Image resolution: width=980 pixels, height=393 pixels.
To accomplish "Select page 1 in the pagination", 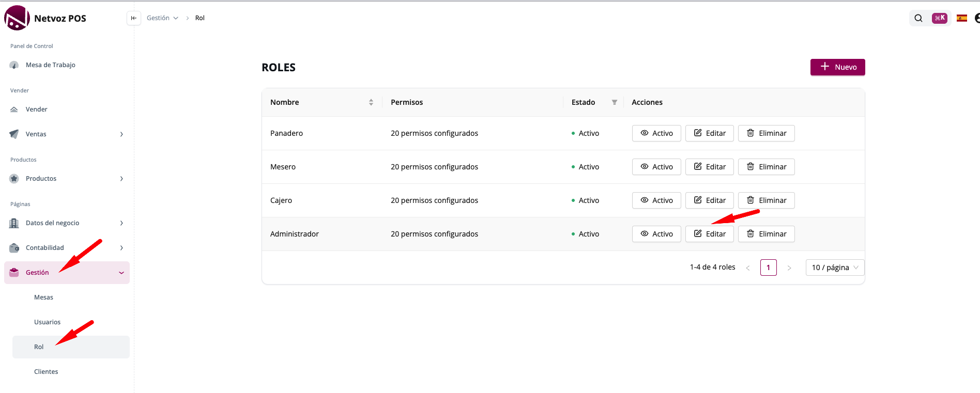I will (768, 268).
